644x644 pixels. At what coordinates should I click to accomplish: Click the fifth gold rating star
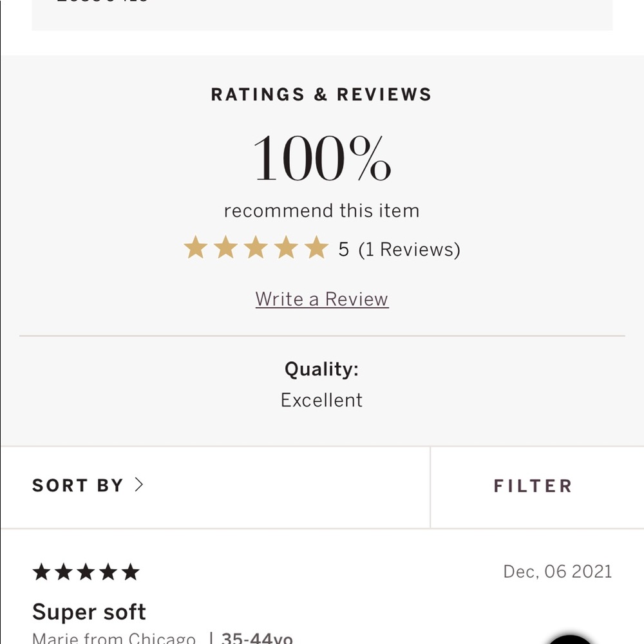point(317,247)
